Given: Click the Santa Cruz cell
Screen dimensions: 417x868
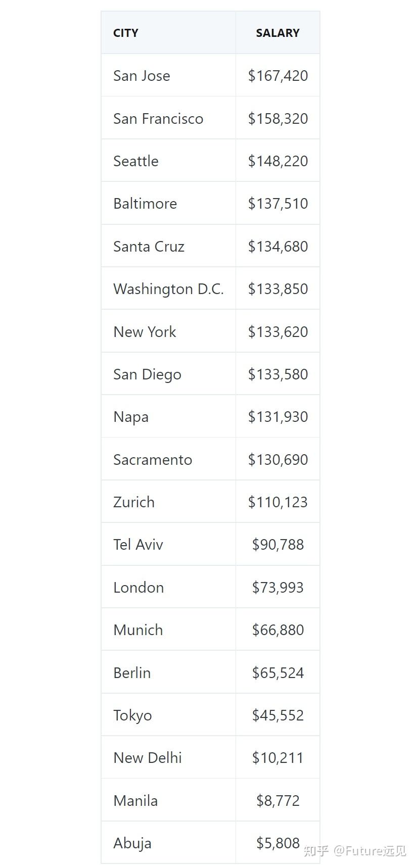Looking at the screenshot, I should [x=149, y=247].
